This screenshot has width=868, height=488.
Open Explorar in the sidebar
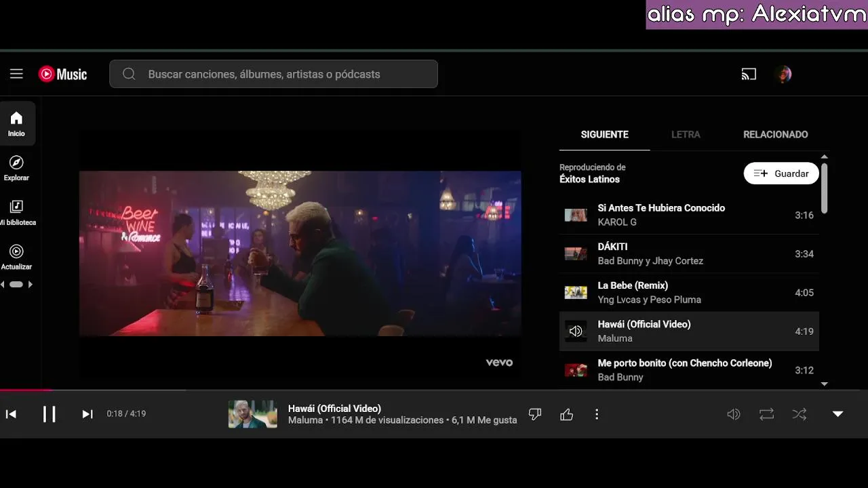pyautogui.click(x=16, y=168)
